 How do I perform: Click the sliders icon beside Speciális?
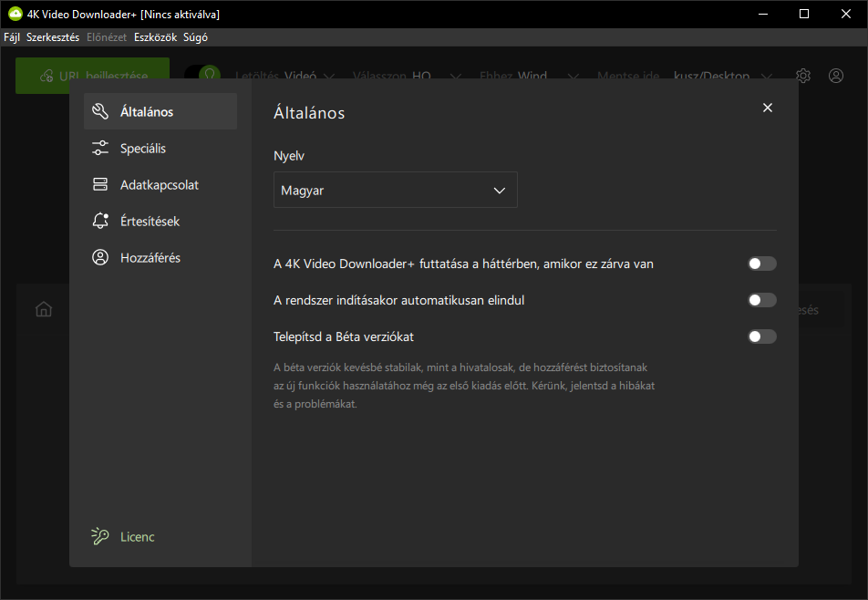tap(100, 148)
